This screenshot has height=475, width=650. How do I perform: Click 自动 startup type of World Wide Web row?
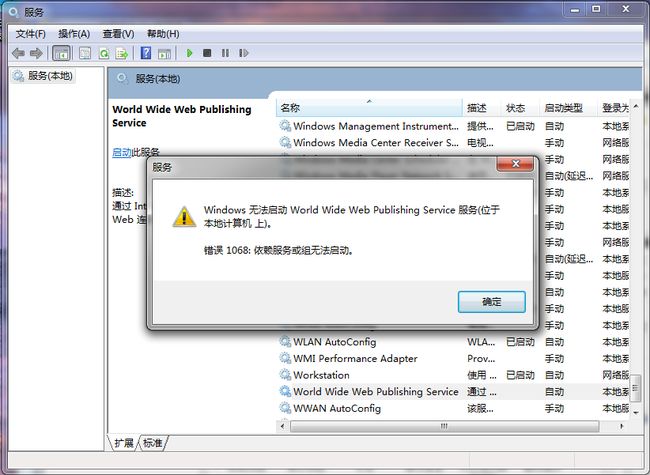tap(554, 392)
